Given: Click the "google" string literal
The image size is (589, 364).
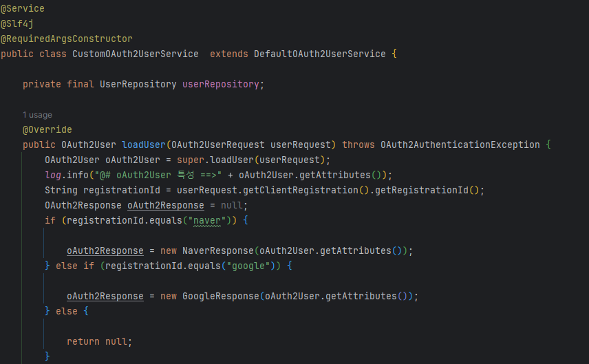Looking at the screenshot, I should (x=248, y=266).
